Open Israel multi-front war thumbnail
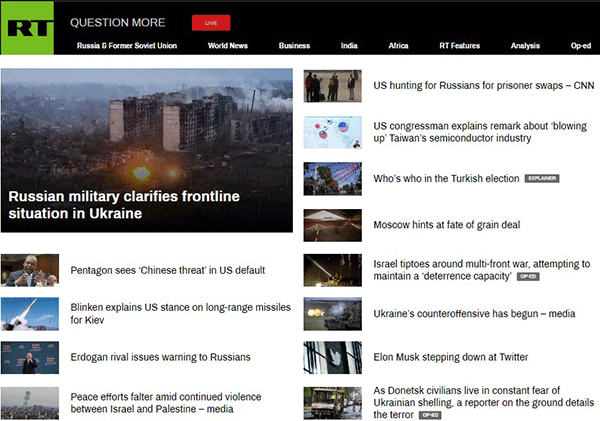The height and width of the screenshot is (421, 600). (333, 270)
